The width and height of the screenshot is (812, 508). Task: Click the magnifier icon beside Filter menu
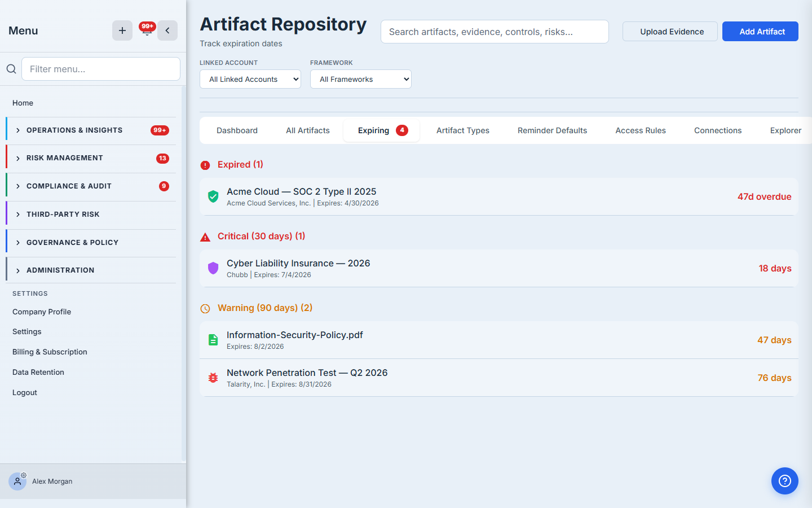[x=11, y=69]
